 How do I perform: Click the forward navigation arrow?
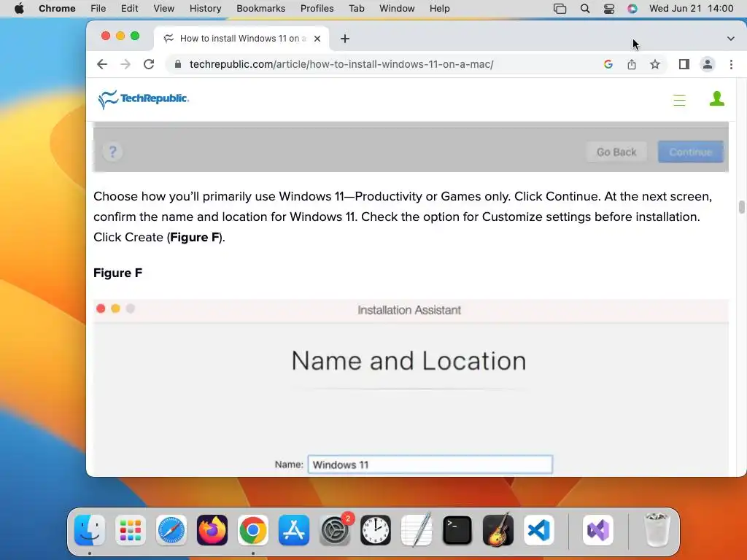point(125,64)
